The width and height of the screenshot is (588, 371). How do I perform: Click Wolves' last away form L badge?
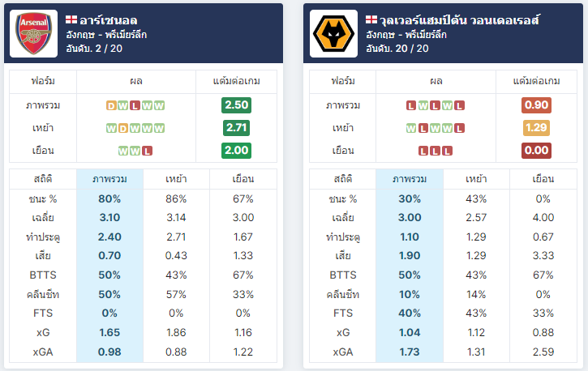[447, 151]
